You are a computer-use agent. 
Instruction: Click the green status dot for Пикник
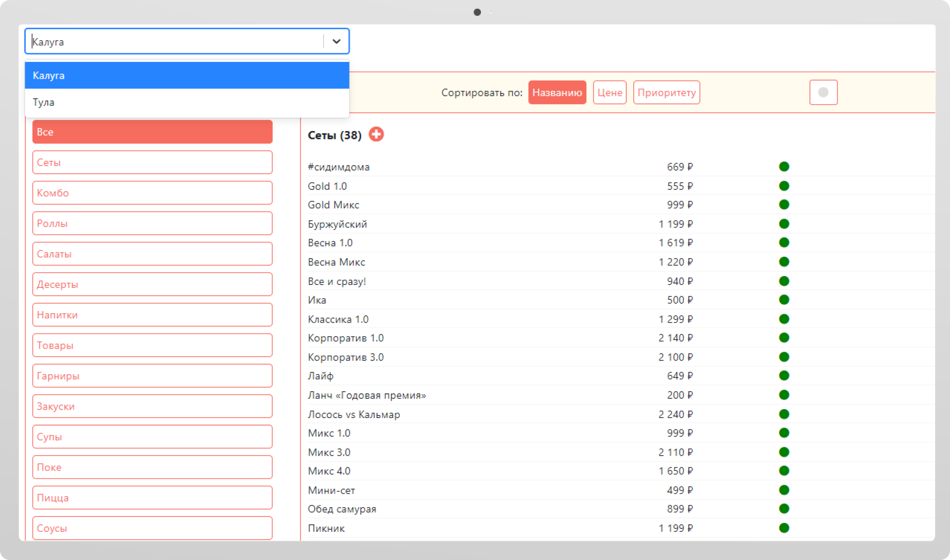coord(784,528)
